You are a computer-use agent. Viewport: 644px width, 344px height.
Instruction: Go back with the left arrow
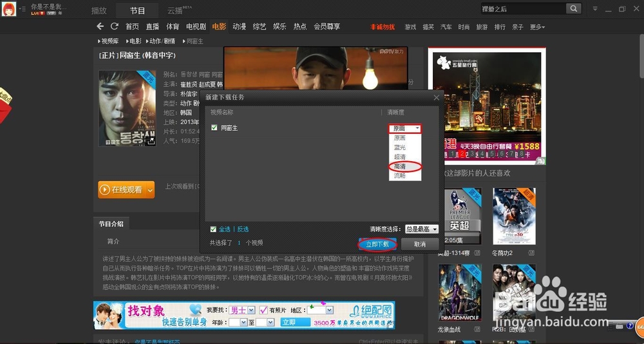click(100, 26)
